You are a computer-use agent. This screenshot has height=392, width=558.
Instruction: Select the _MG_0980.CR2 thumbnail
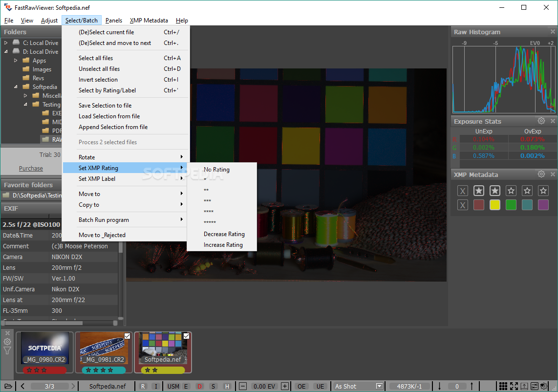(x=44, y=352)
